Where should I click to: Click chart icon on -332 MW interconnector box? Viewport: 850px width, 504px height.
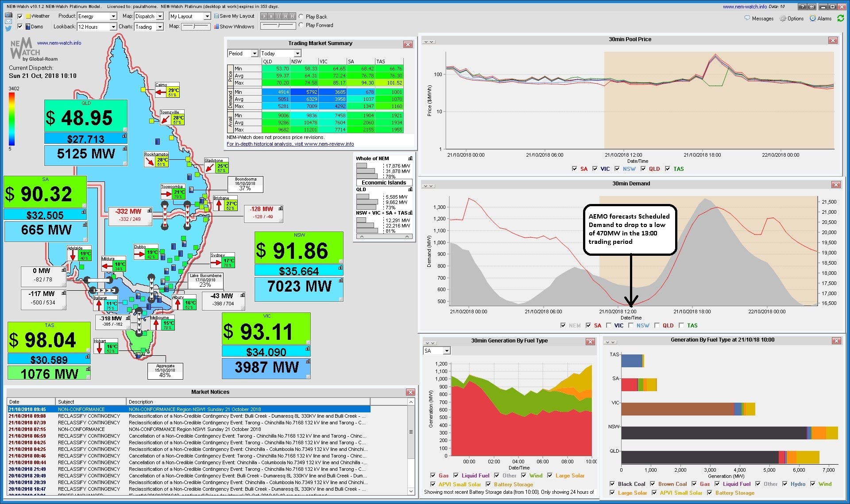pyautogui.click(x=150, y=210)
